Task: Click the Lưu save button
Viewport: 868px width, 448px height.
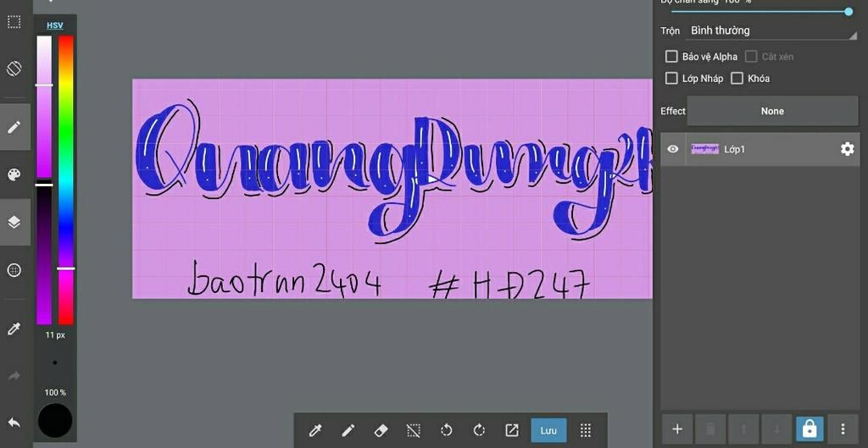Action: [x=548, y=430]
